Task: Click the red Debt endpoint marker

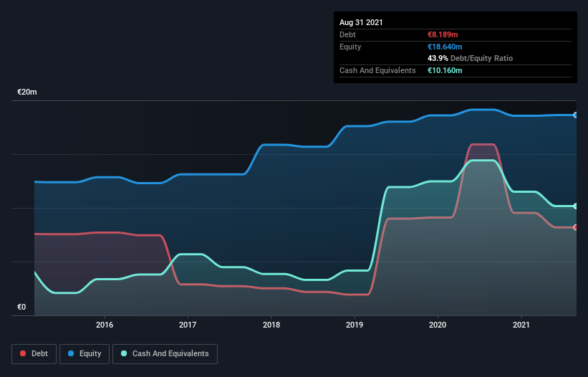Action: [x=576, y=227]
